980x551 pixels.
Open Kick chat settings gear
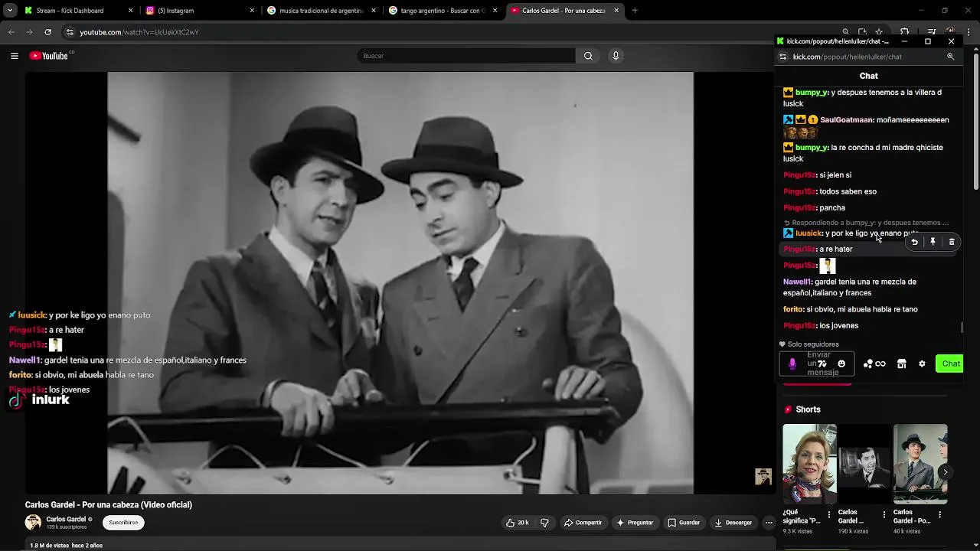[922, 364]
